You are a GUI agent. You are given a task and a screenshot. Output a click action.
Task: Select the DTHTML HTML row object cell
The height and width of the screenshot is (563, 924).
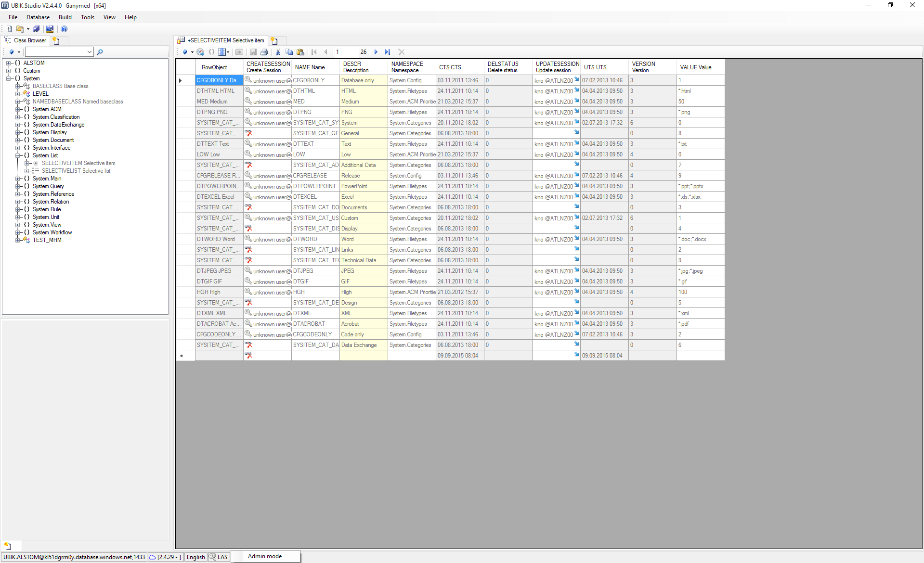(x=219, y=91)
